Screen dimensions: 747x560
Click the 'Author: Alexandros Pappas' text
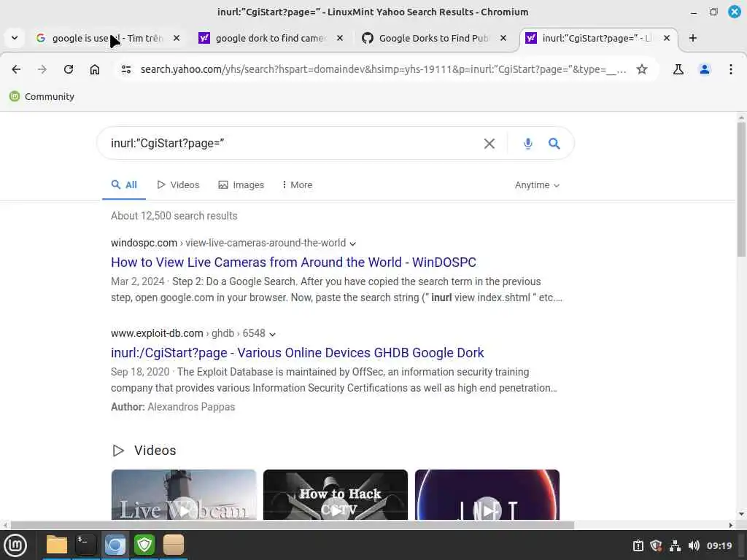tap(173, 407)
